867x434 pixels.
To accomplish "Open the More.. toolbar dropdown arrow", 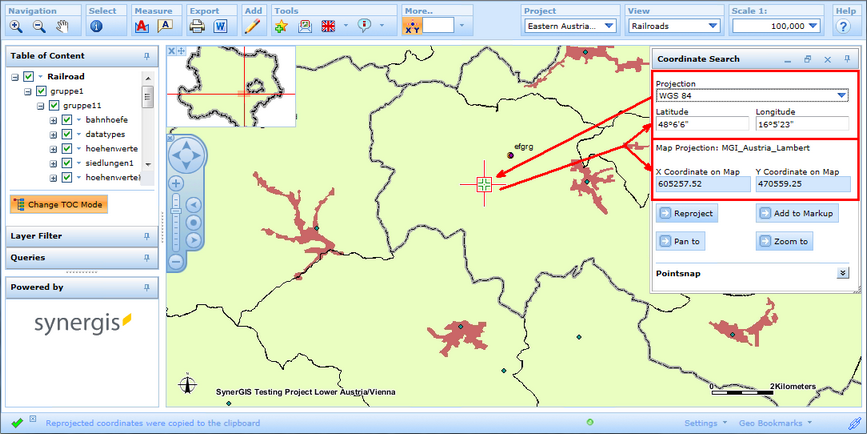I will tap(462, 25).
